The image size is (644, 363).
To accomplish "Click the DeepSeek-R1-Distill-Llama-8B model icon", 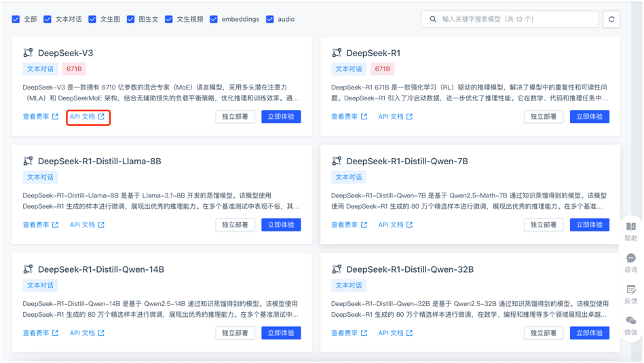I will point(28,161).
